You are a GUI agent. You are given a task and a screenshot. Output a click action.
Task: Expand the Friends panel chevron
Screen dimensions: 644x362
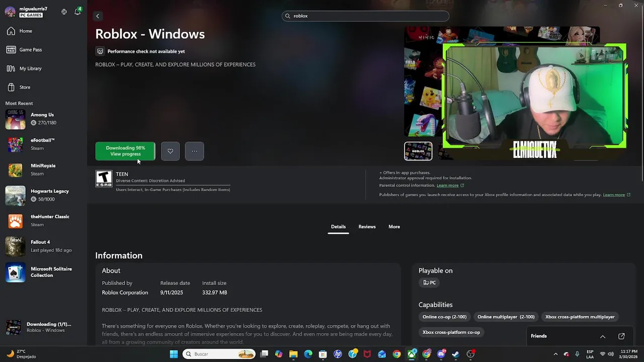(603, 336)
